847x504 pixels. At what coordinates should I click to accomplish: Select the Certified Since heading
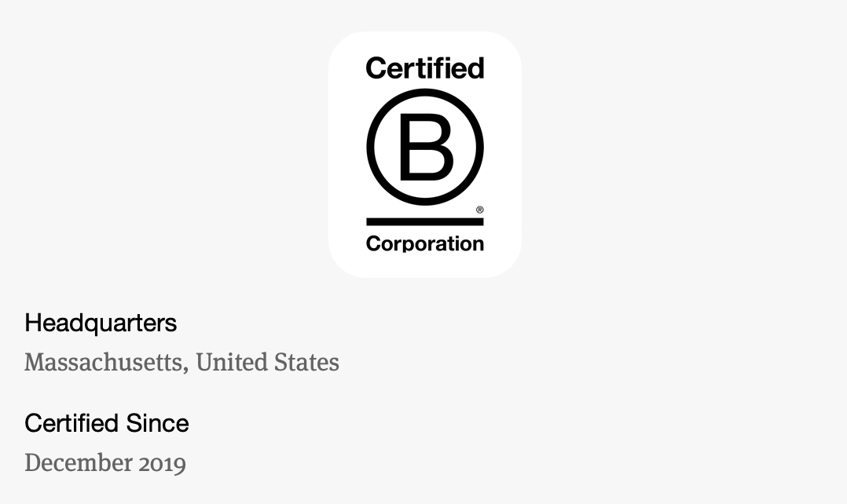pyautogui.click(x=107, y=423)
